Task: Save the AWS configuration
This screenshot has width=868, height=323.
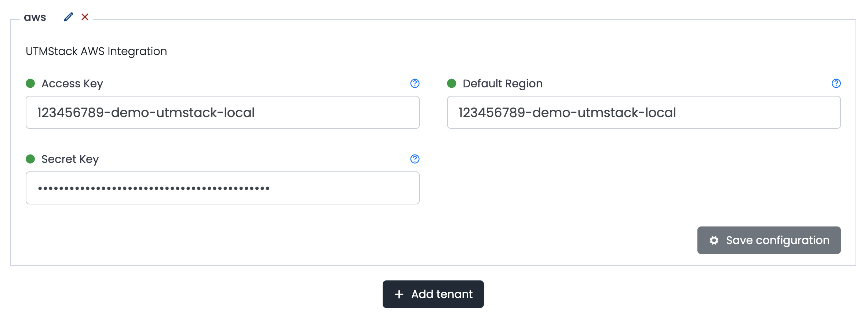Action: pyautogui.click(x=769, y=240)
